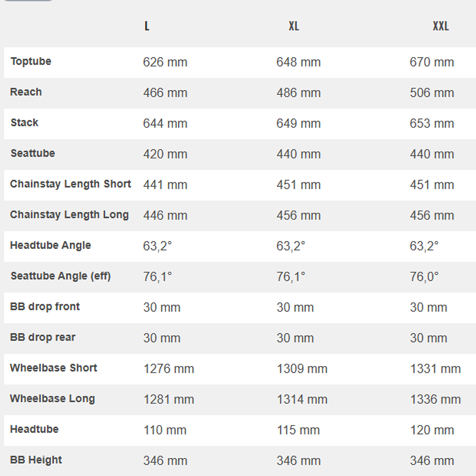Select the BB drop rear label
Image resolution: width=476 pixels, height=476 pixels.
(42, 337)
